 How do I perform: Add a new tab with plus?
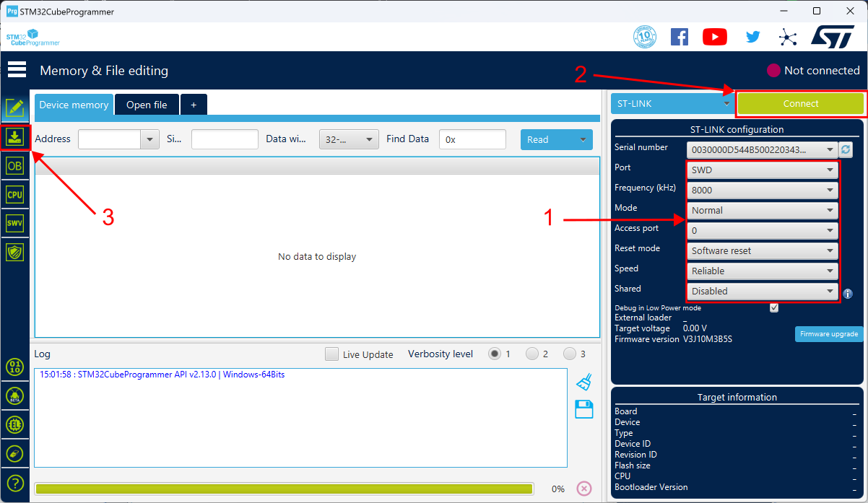coord(194,105)
